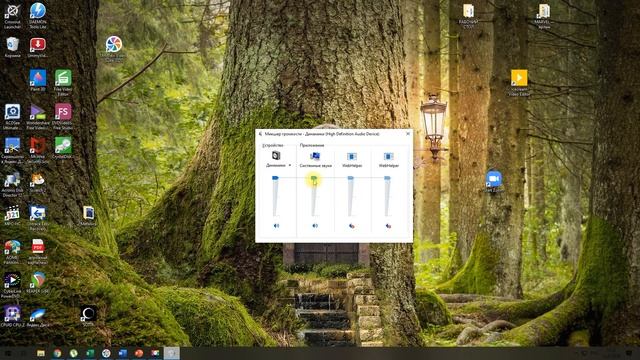Open Word from the taskbar
This screenshot has height=360, width=640.
point(122,353)
